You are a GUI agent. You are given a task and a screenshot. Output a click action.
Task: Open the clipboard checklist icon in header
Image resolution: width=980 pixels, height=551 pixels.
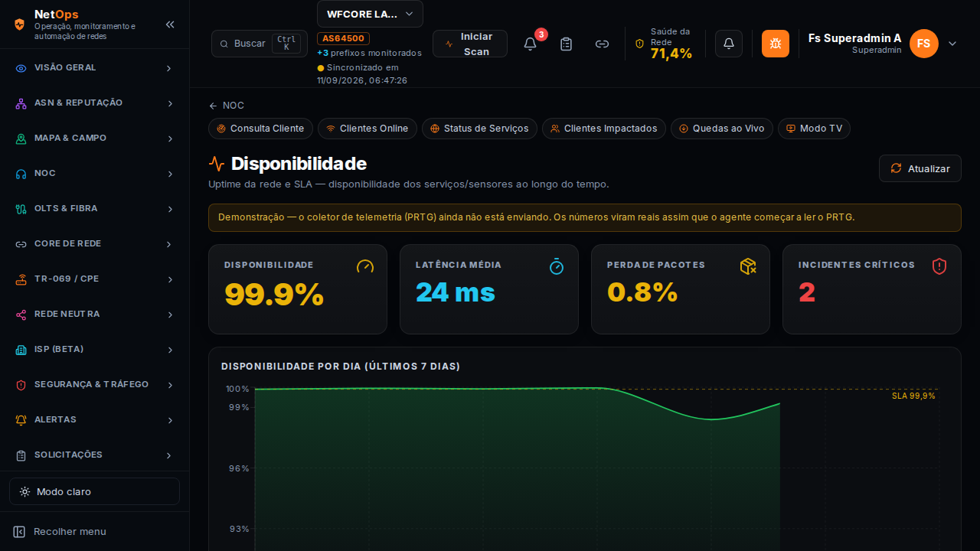(567, 44)
